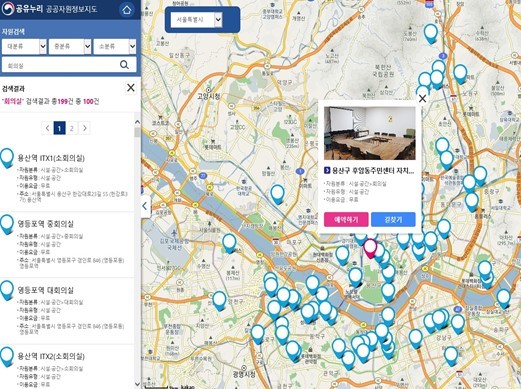The width and height of the screenshot is (521, 389).
Task: Click the results list scrollbar down arrow
Action: pos(137,384)
